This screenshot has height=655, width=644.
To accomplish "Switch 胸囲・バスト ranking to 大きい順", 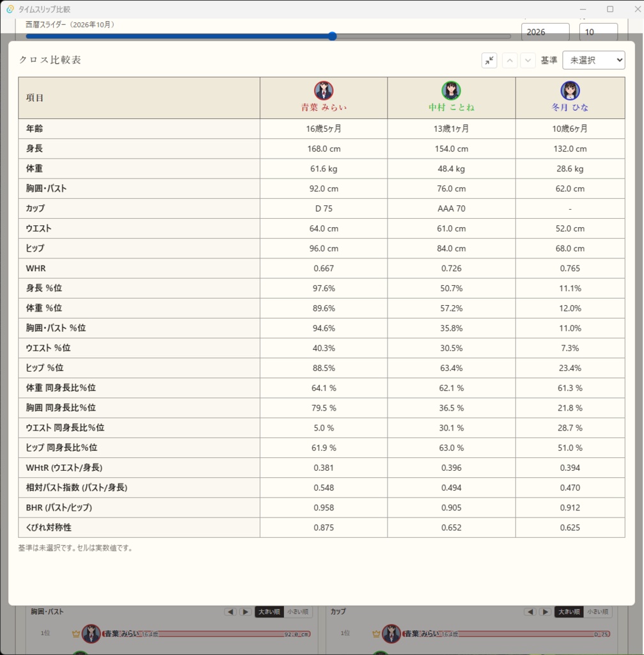I will coord(269,612).
